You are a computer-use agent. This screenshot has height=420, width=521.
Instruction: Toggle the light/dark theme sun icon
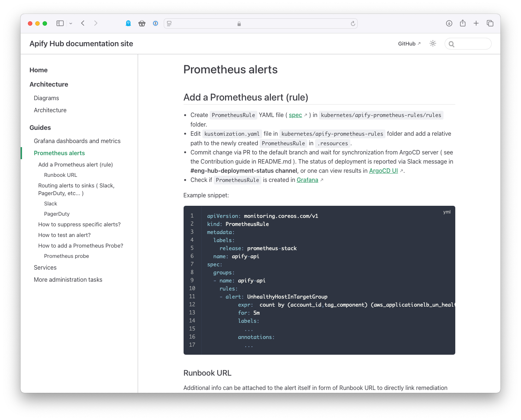click(433, 43)
